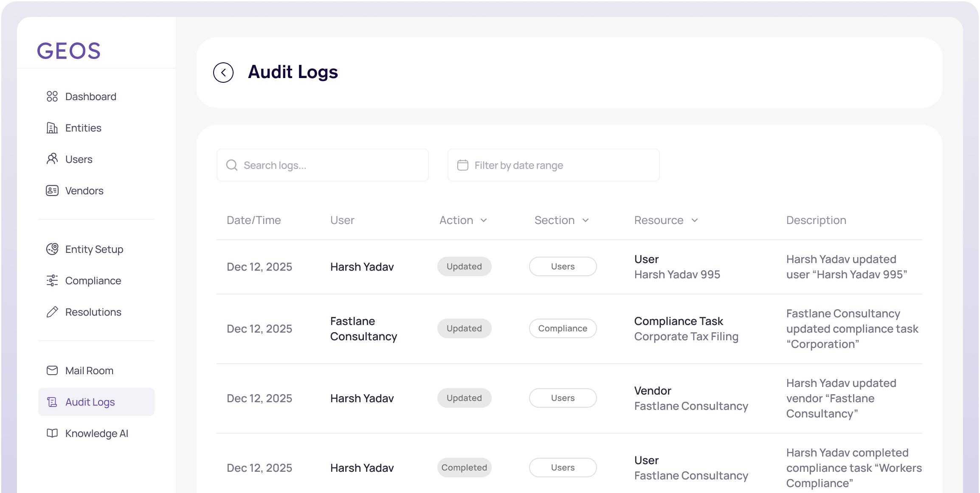This screenshot has height=493, width=980.
Task: Click the Entities building icon
Action: pyautogui.click(x=52, y=128)
